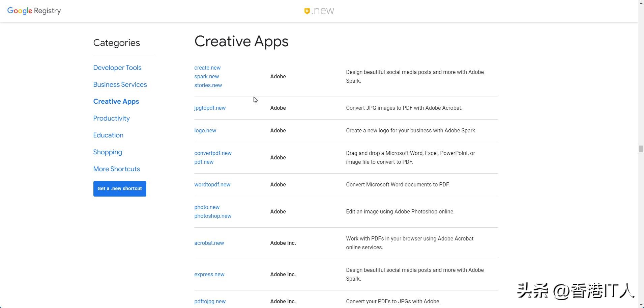Click the .new shield logo
The height and width of the screenshot is (308, 644).
pyautogui.click(x=319, y=11)
